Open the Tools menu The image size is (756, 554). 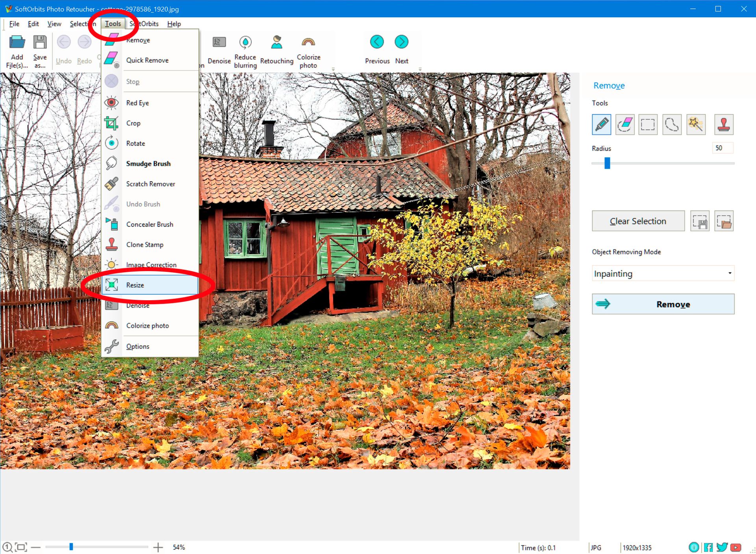[113, 24]
